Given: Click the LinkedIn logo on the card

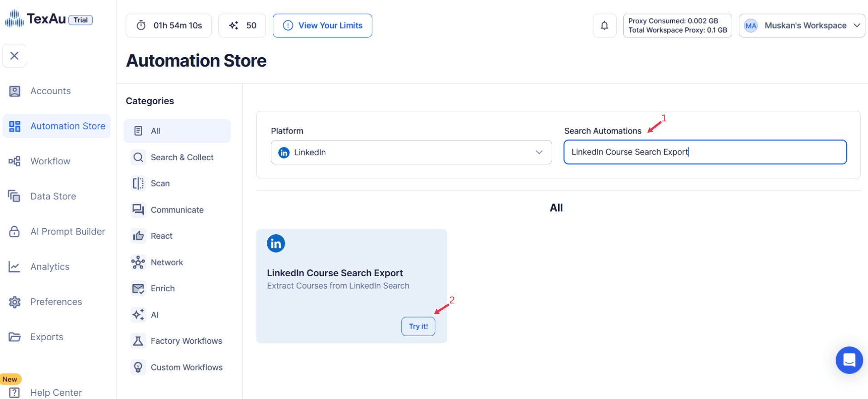Looking at the screenshot, I should pos(276,244).
